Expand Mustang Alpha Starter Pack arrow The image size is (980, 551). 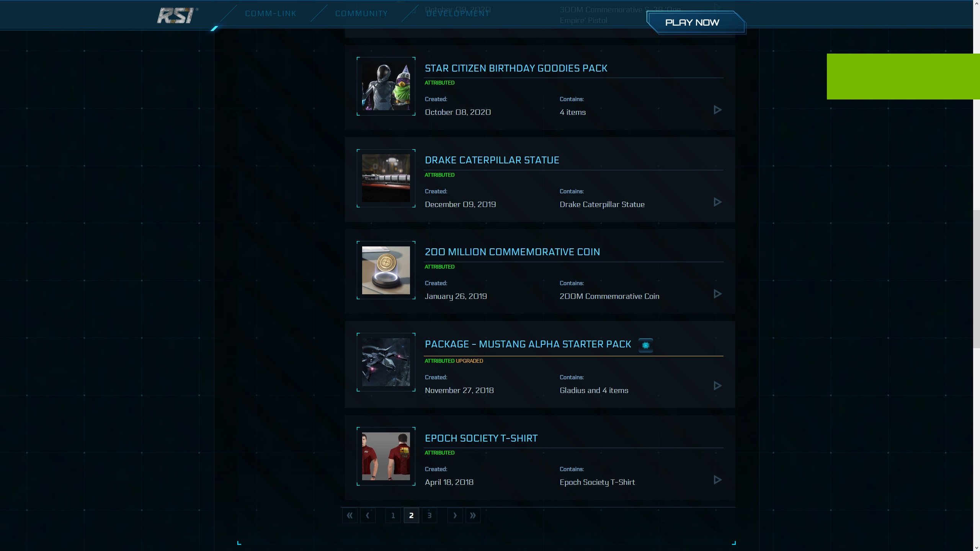pos(718,386)
